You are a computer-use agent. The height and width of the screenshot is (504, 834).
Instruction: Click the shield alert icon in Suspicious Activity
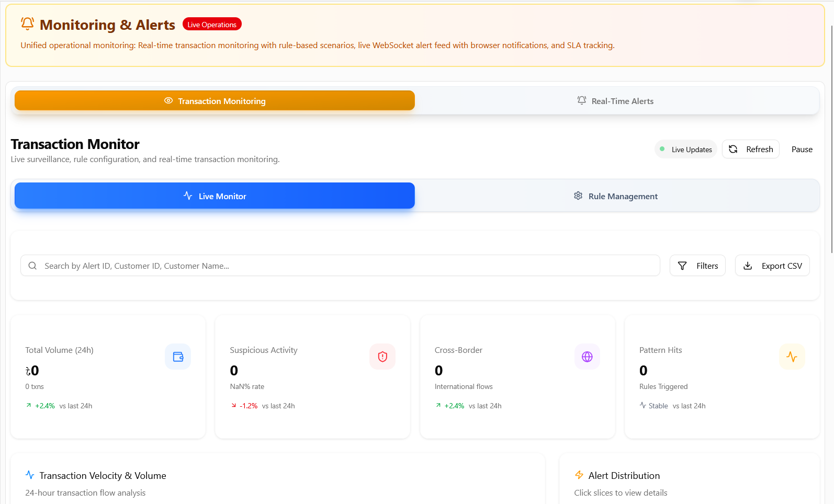pos(382,357)
